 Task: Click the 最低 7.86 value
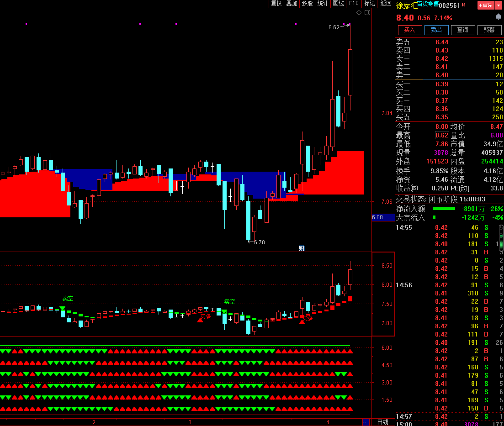click(x=442, y=144)
